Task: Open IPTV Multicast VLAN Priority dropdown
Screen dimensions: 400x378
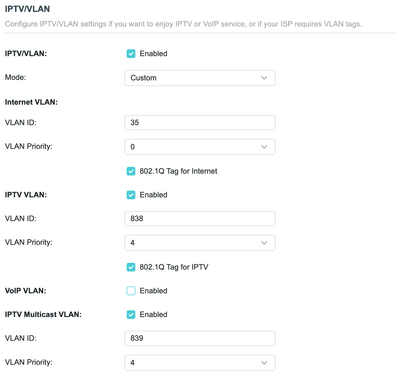Action: 200,362
